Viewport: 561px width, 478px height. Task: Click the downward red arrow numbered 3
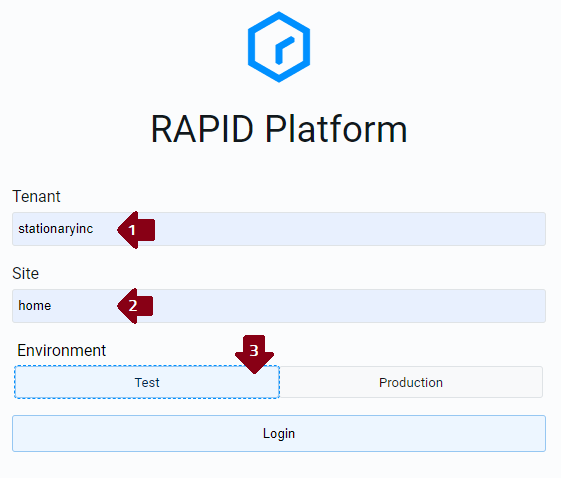pyautogui.click(x=254, y=354)
